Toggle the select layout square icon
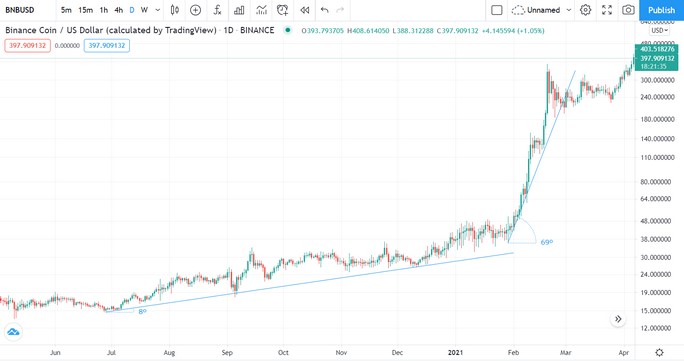The image size is (684, 361). (496, 10)
